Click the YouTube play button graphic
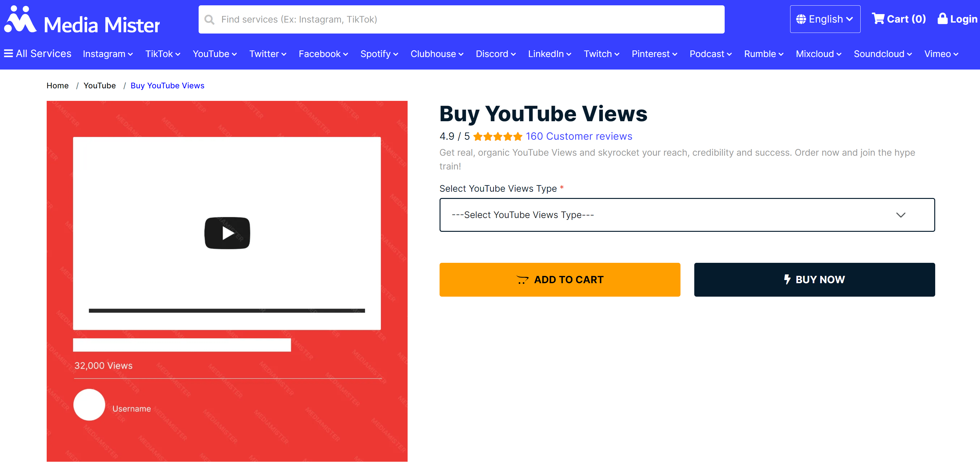Screen dimensions: 980x473 [227, 233]
